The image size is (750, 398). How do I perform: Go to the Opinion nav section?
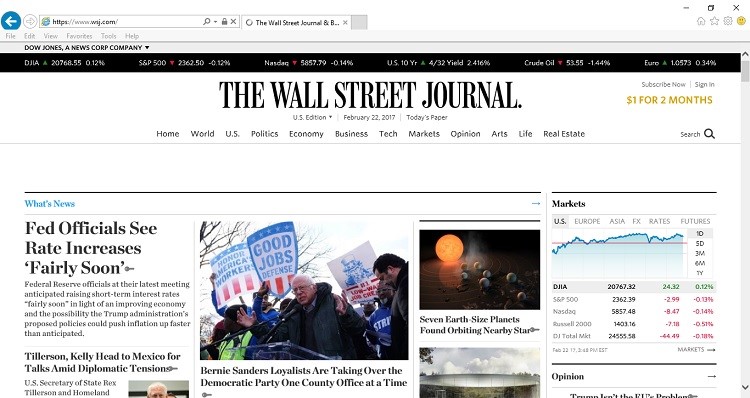[465, 134]
